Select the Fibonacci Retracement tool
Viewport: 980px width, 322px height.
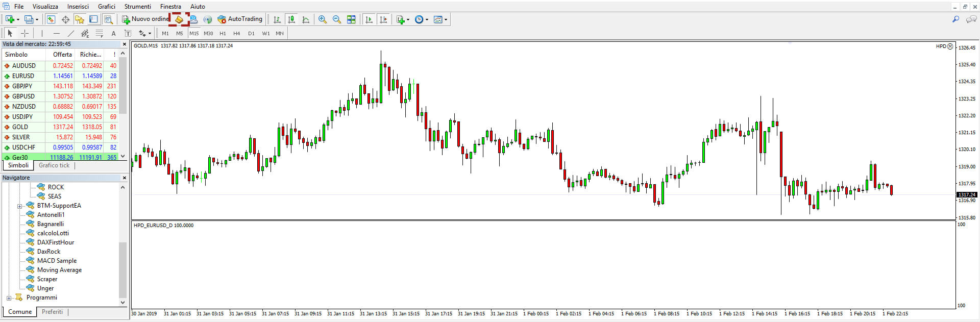[x=99, y=33]
